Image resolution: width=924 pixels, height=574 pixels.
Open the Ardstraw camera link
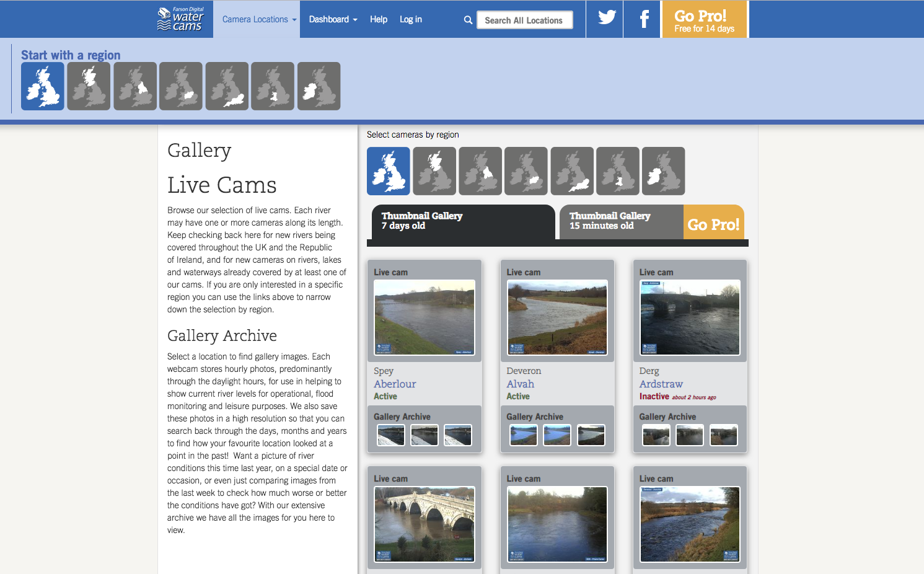pos(661,384)
